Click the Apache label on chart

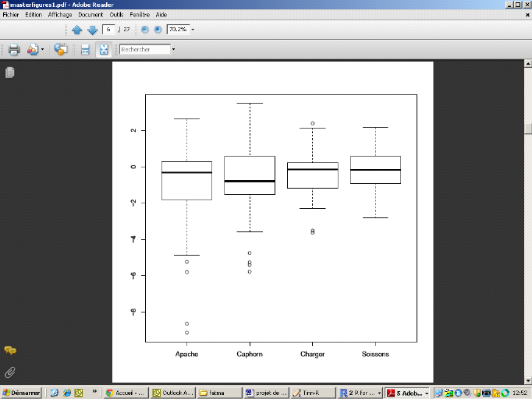[186, 354]
